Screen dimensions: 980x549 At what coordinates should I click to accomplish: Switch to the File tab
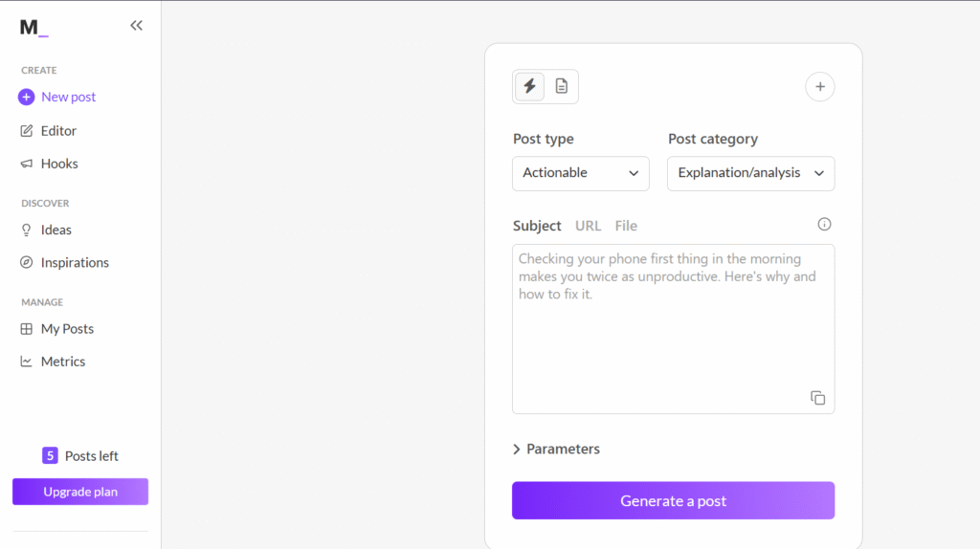626,226
